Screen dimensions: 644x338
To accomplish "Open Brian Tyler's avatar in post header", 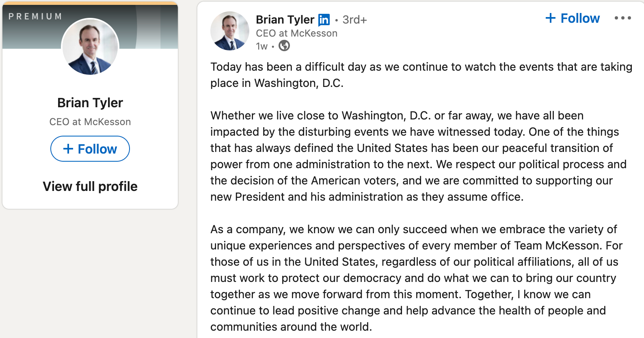I will 230,31.
